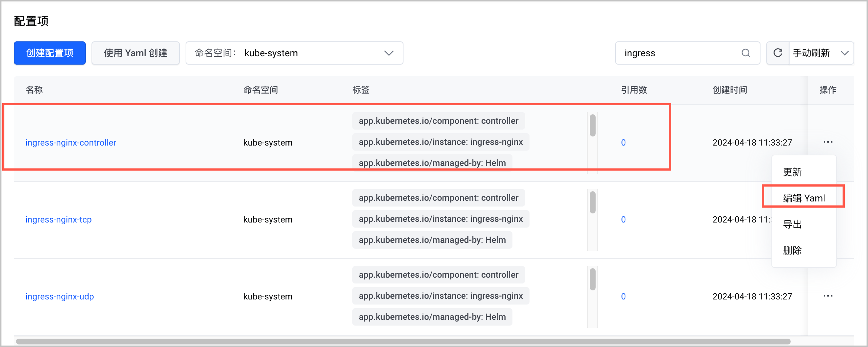Viewport: 868px width, 347px height.
Task: Click the labels scrollbar in ingress-nginx-udp row
Action: 593,279
